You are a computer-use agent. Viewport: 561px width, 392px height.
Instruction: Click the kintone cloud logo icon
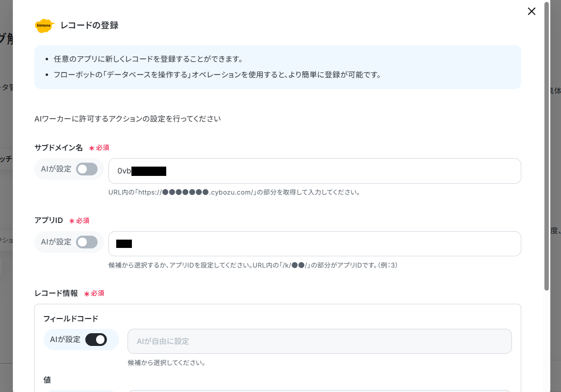(44, 26)
